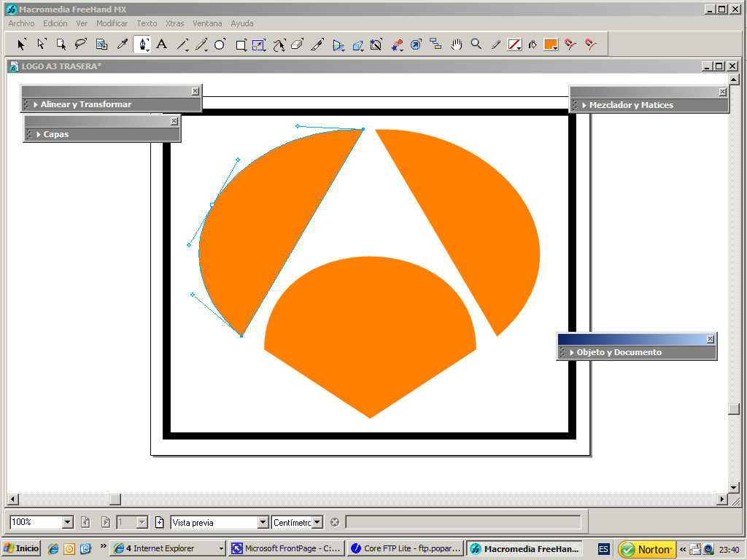Viewport: 747px width, 560px height.
Task: Select the Subselect white arrow tool
Action: pos(41,44)
